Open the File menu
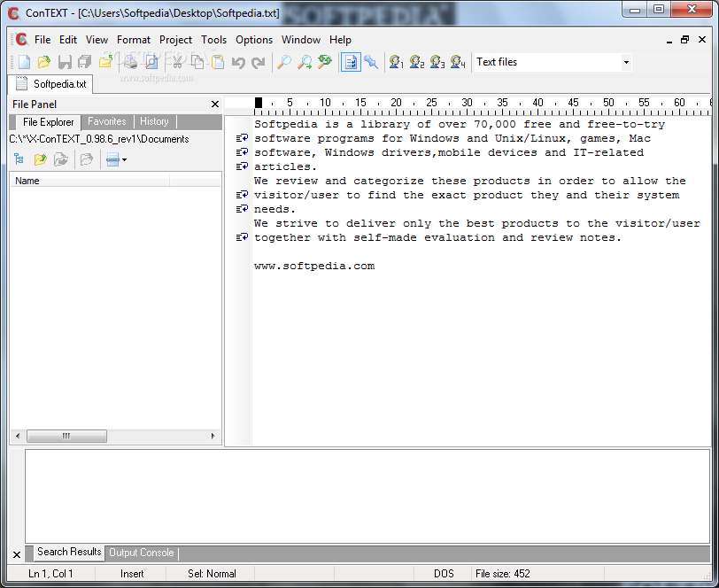The image size is (719, 588). click(x=43, y=40)
